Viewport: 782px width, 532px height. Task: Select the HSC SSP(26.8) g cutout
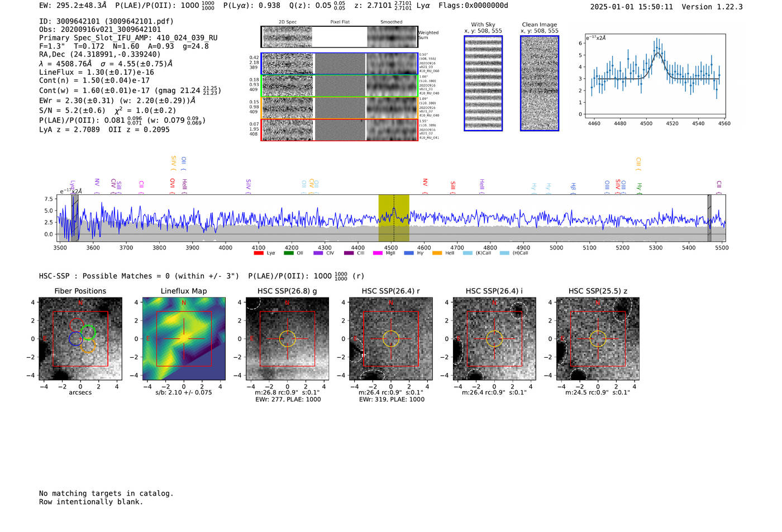pyautogui.click(x=287, y=339)
